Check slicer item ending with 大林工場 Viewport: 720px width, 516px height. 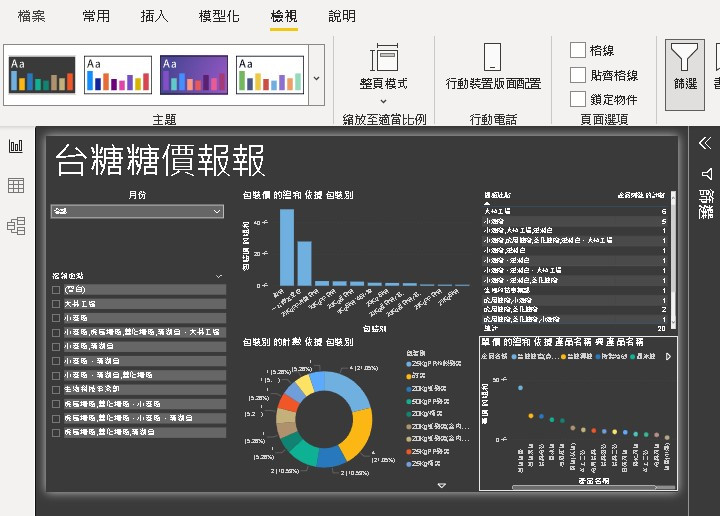pyautogui.click(x=56, y=332)
